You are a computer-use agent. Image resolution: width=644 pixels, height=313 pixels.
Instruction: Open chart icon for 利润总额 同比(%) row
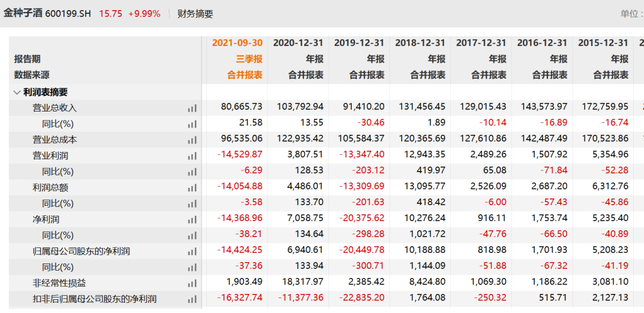tap(192, 204)
